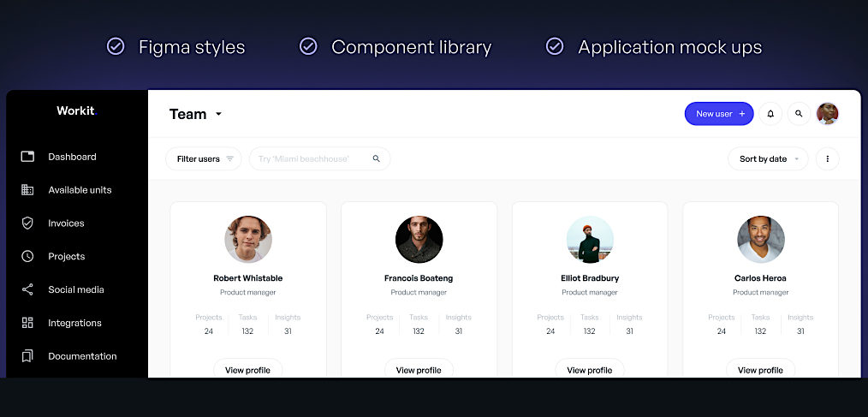This screenshot has width=868, height=417.
Task: Click Elliot Bradbury's Insights count 31
Action: [x=629, y=331]
